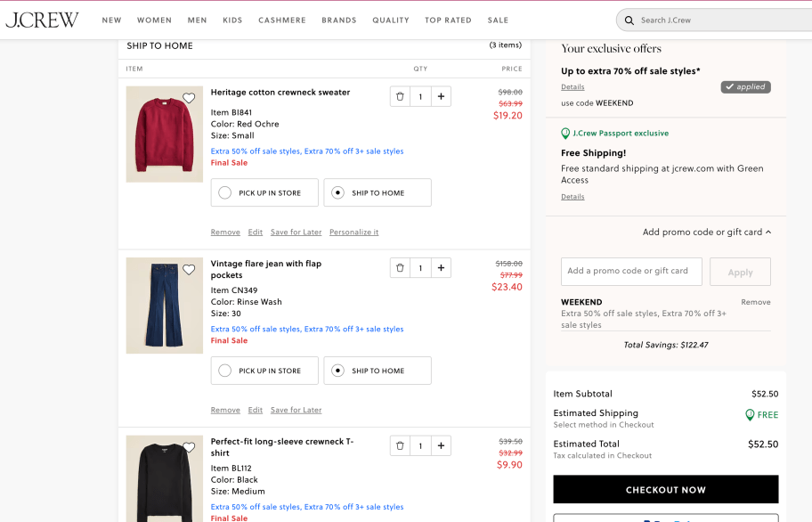Open the WOMEN menu
The height and width of the screenshot is (522, 812).
click(154, 20)
